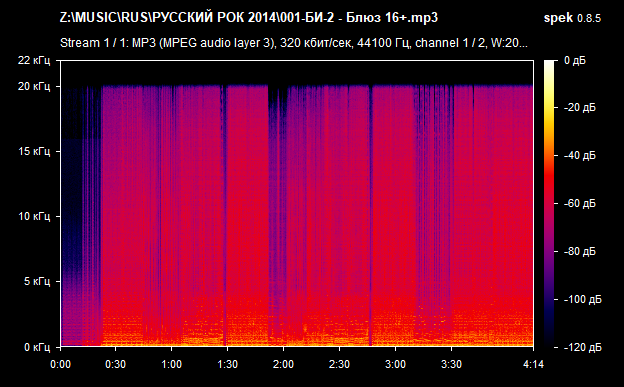
Task: Click the '5 кГц' frequency axis label
Action: (37, 281)
